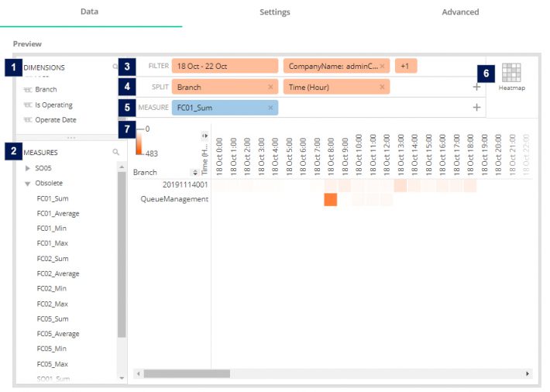Viewport: 550px width, 392px height.
Task: Select the FC02_Average measure
Action: (58, 273)
